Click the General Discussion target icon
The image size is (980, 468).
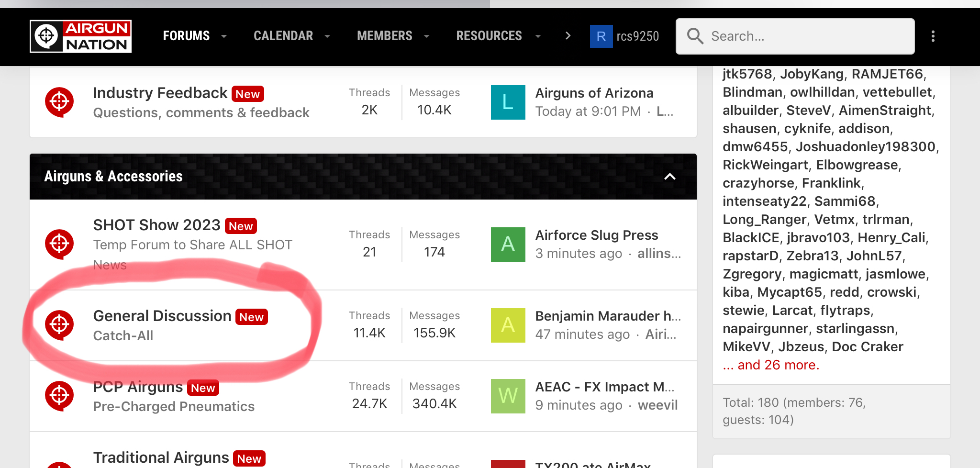coord(59,325)
